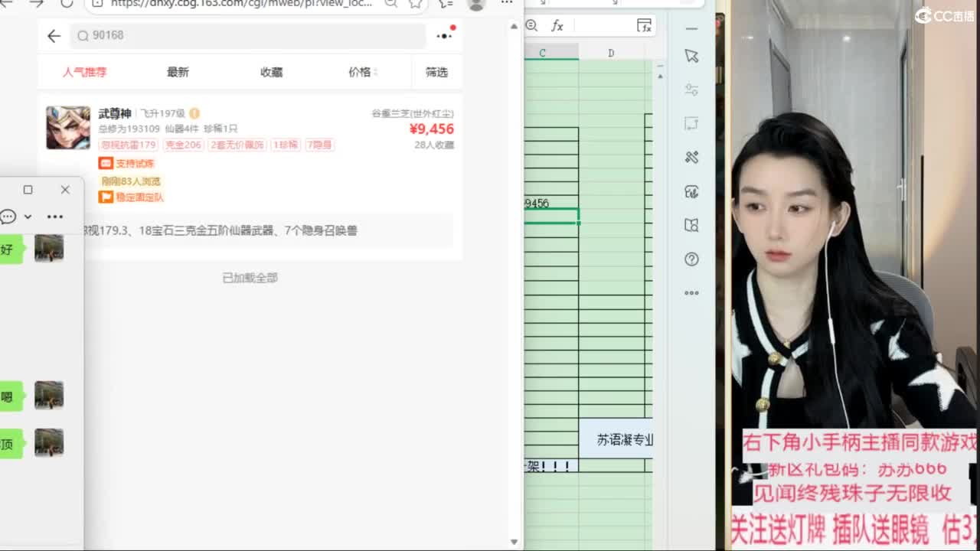Click the search box containing 90168
Viewport: 980px width, 551px height.
[249, 35]
